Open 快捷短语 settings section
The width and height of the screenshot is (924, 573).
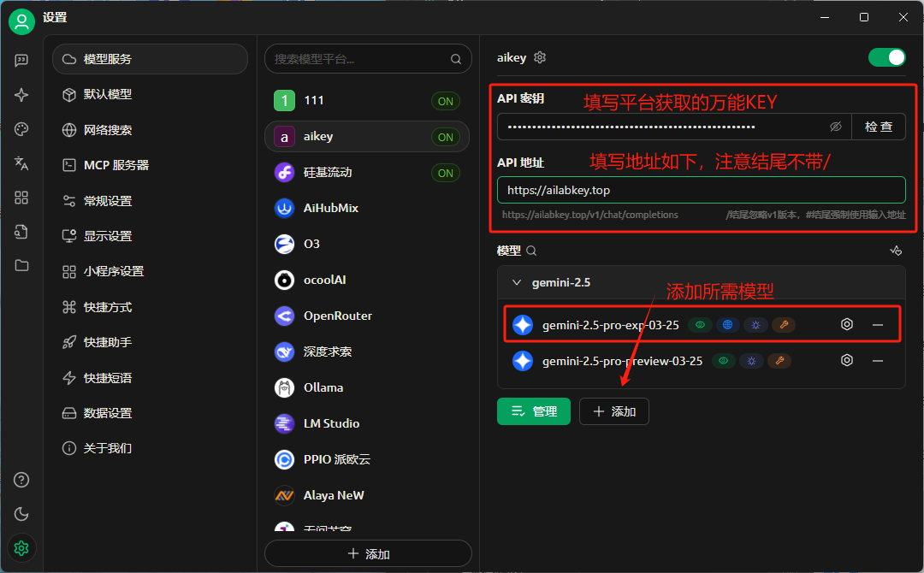[x=151, y=377]
